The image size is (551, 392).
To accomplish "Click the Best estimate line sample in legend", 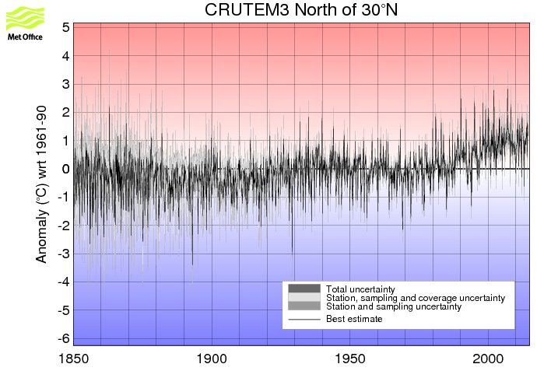I will 304,319.
